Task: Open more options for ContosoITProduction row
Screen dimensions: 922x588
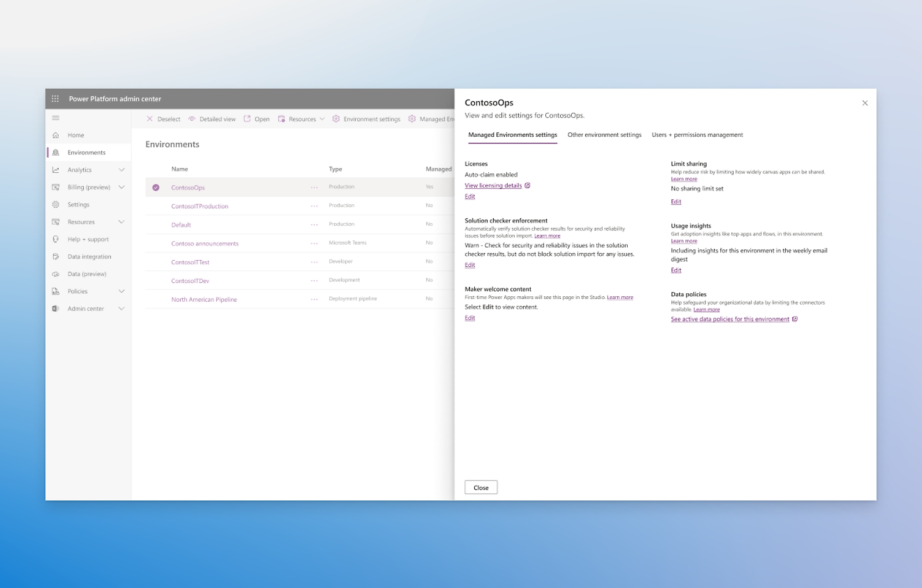Action: [315, 206]
